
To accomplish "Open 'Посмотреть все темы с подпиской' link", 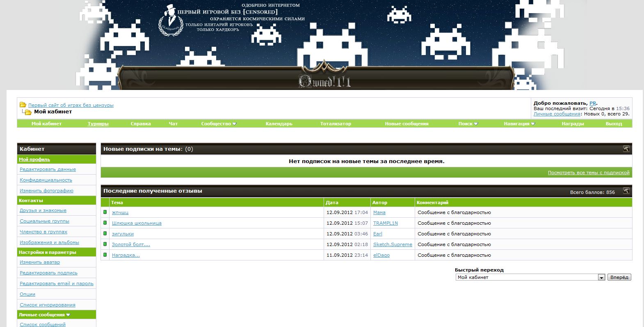I will [x=588, y=173].
